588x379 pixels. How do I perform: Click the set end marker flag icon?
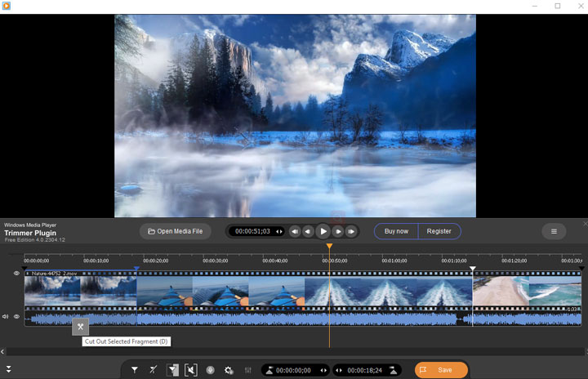click(x=393, y=370)
